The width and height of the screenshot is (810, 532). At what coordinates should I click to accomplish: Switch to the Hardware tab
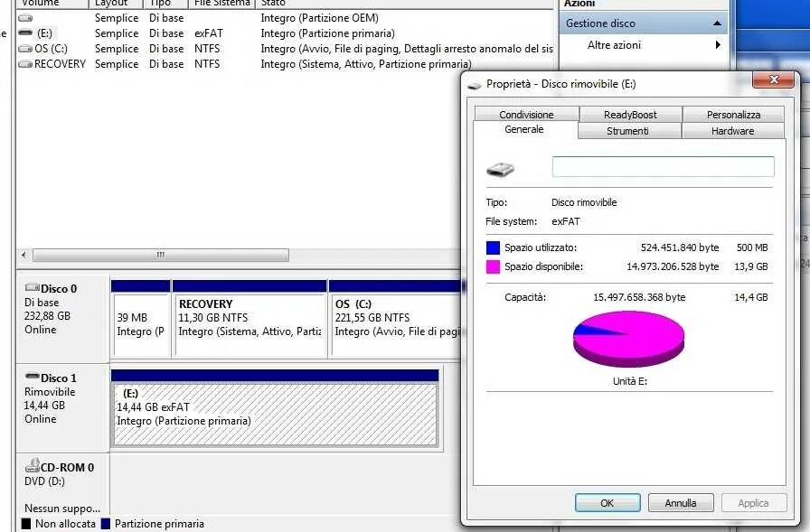tap(732, 131)
